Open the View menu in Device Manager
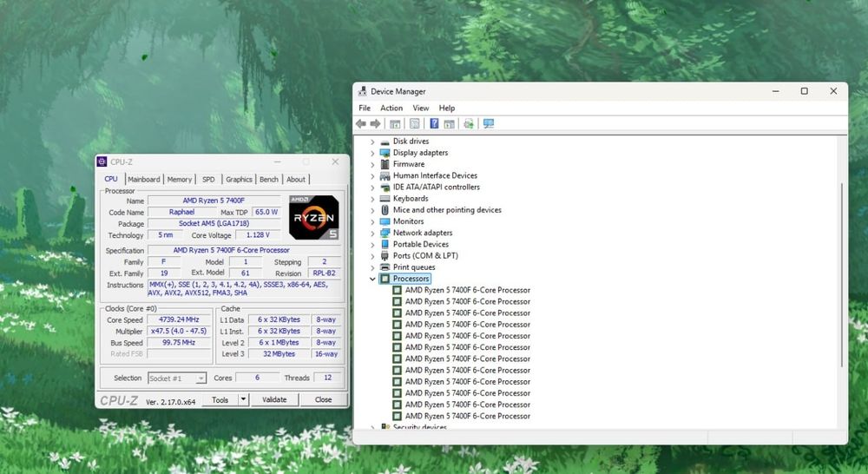Screen dimensions: 868x474 [421, 108]
